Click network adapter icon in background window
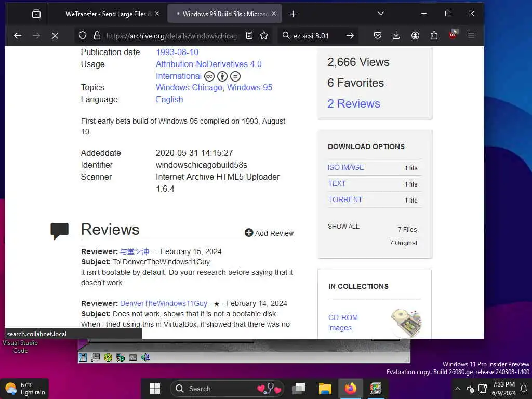This screenshot has width=532, height=399. point(121,357)
